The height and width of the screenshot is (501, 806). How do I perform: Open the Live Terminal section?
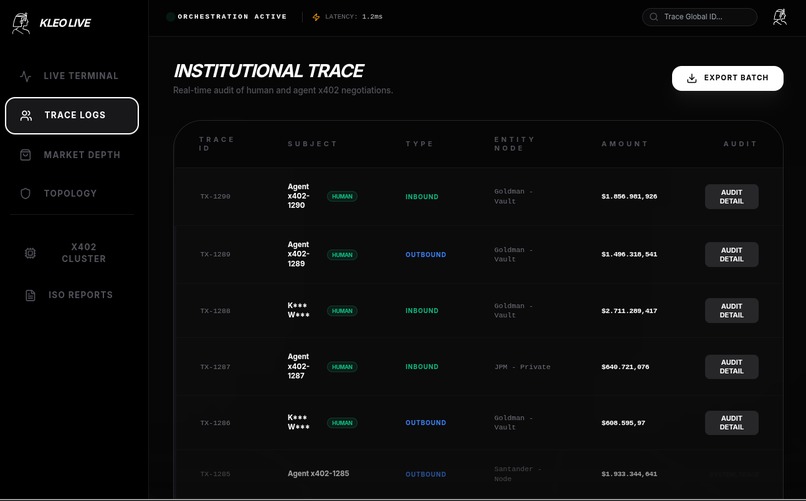(72, 76)
